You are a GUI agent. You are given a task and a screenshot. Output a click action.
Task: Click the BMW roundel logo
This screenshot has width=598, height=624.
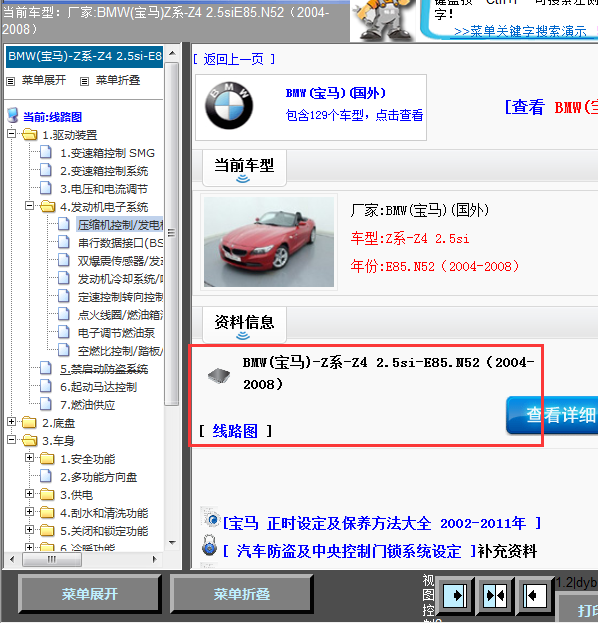pos(228,106)
